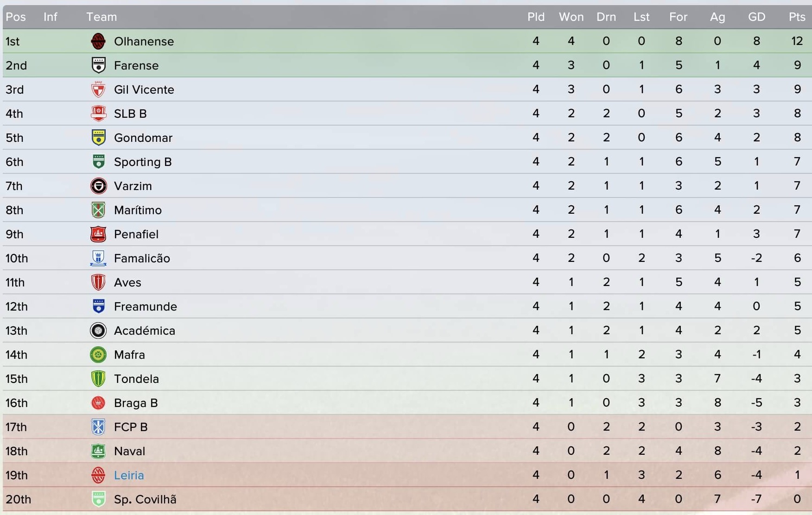The height and width of the screenshot is (515, 812).
Task: Sort by the Won column header
Action: (571, 17)
